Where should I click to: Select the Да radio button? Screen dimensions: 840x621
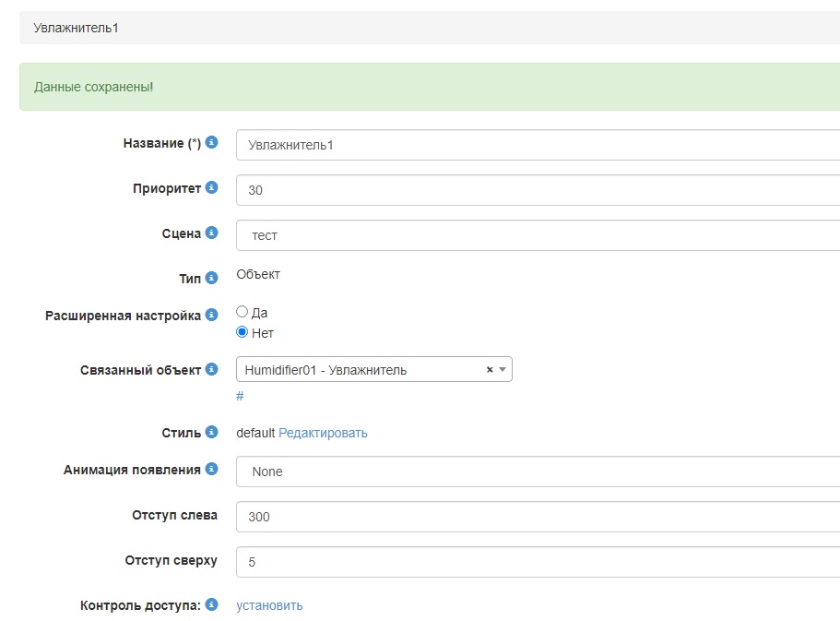tap(243, 313)
